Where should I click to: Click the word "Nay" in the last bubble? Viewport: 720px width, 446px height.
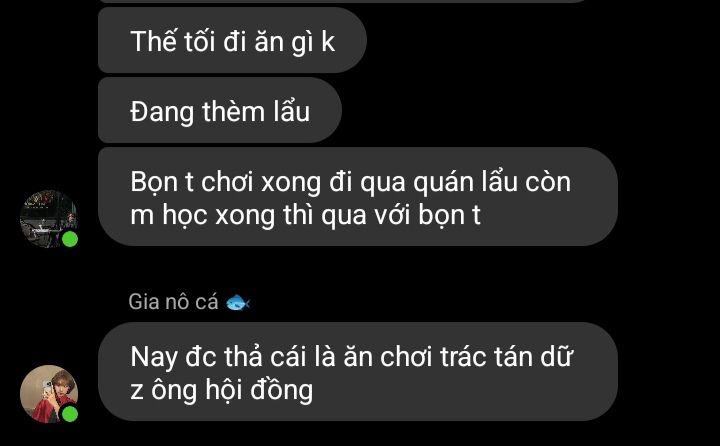[x=154, y=358]
